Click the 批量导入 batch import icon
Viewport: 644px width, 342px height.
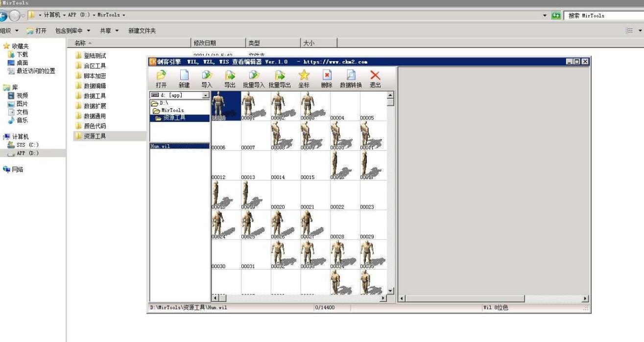(x=254, y=75)
